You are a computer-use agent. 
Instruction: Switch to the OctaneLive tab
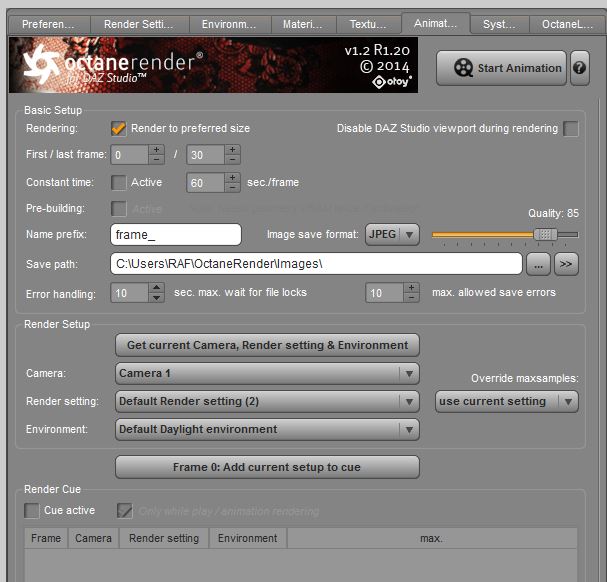tap(568, 24)
